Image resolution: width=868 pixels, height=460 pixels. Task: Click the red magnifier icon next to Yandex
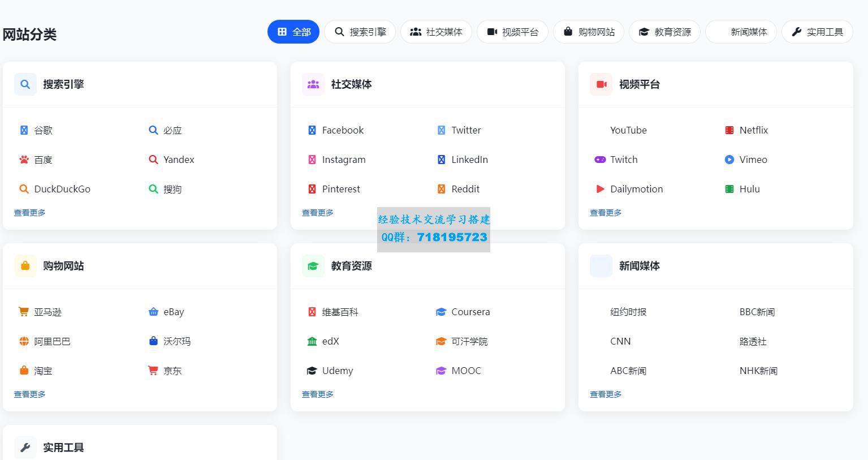coord(153,160)
